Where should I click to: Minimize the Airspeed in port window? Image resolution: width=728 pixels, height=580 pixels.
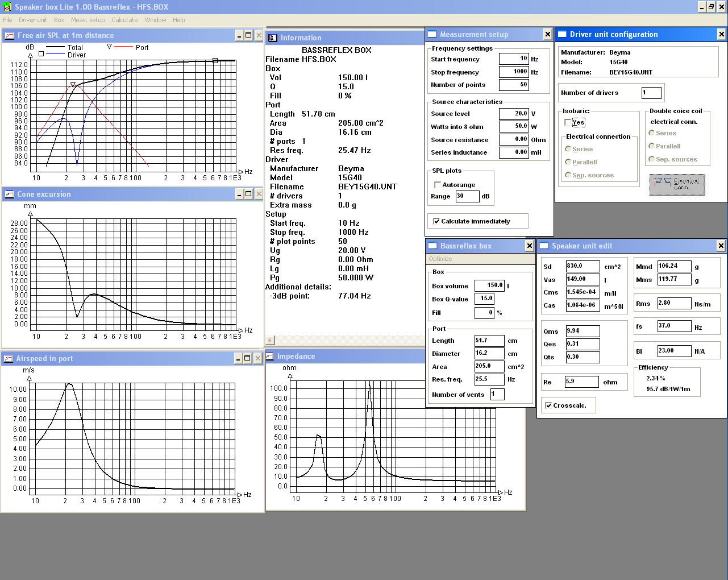point(238,358)
